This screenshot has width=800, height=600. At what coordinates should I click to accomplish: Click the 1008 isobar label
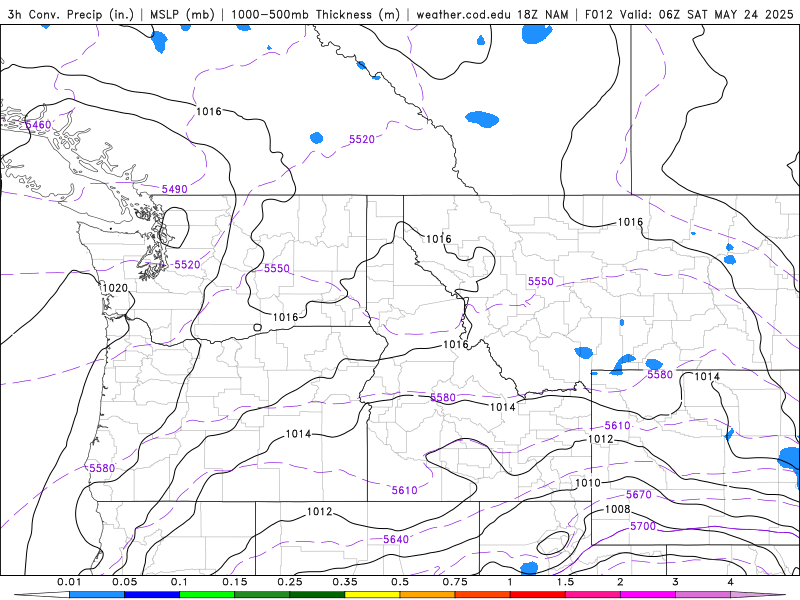[618, 509]
